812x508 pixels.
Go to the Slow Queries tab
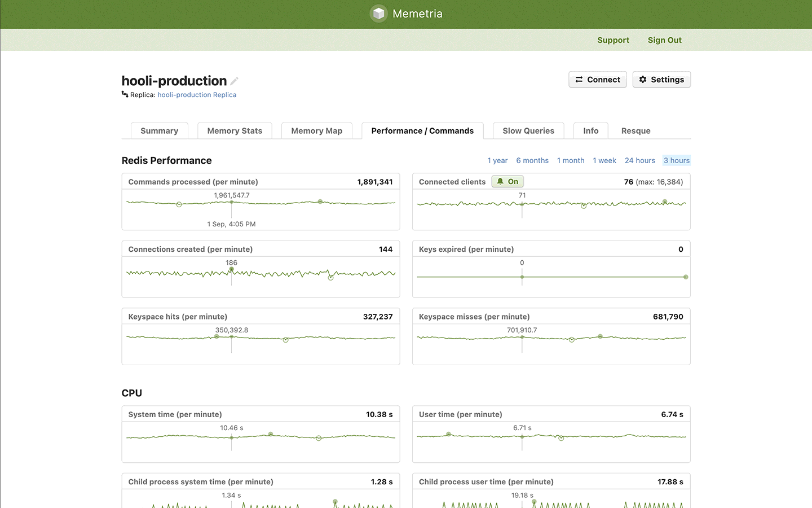pyautogui.click(x=528, y=130)
